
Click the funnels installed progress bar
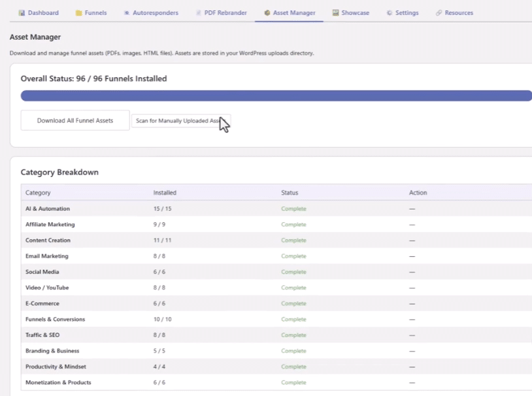tap(276, 96)
